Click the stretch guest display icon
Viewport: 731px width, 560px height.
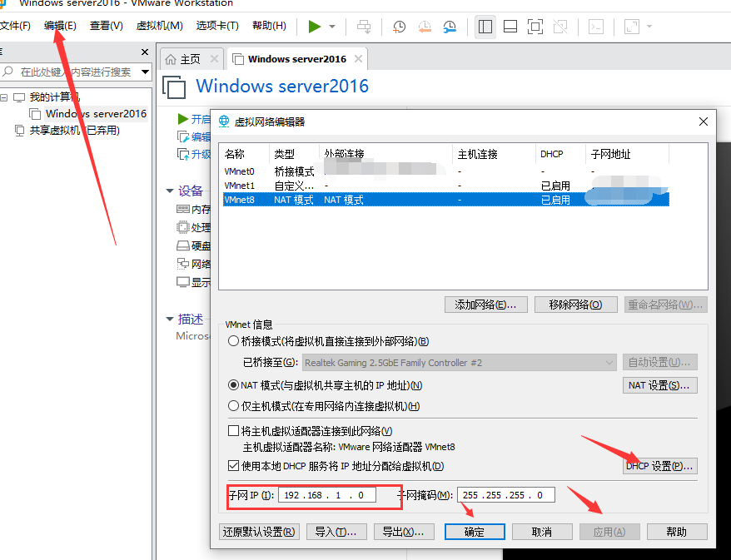click(x=632, y=27)
